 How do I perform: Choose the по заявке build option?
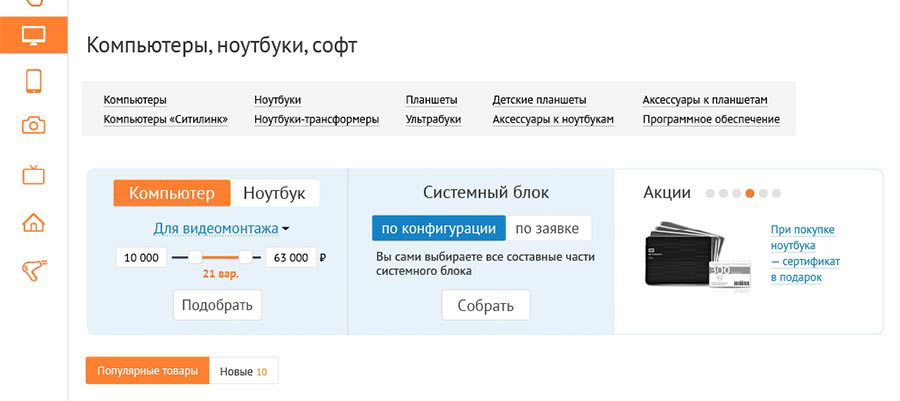click(x=547, y=228)
